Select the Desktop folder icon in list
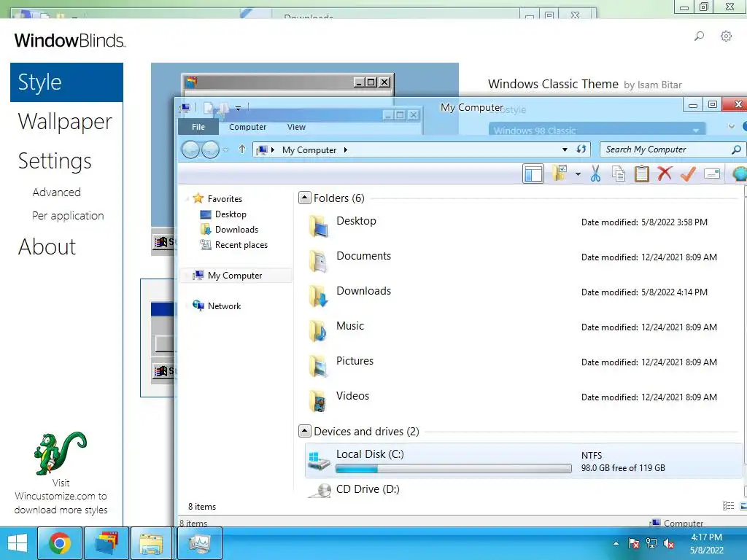The height and width of the screenshot is (560, 747). pyautogui.click(x=319, y=226)
